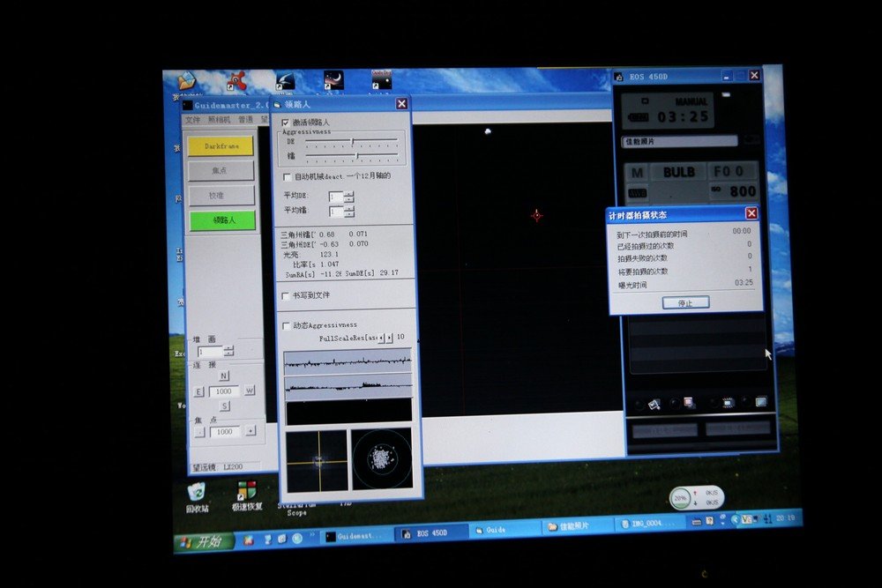
Task: Click the N direction button
Action: pyautogui.click(x=224, y=376)
